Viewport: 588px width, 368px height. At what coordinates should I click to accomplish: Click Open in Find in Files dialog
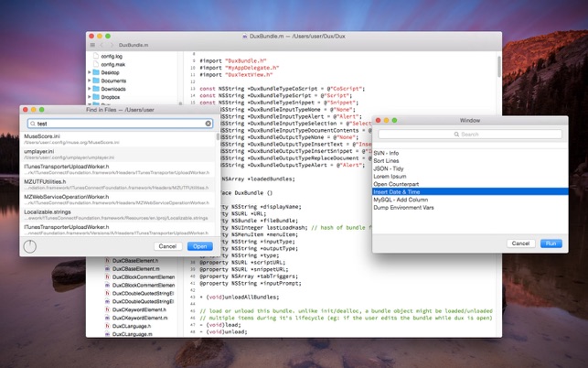click(x=200, y=246)
